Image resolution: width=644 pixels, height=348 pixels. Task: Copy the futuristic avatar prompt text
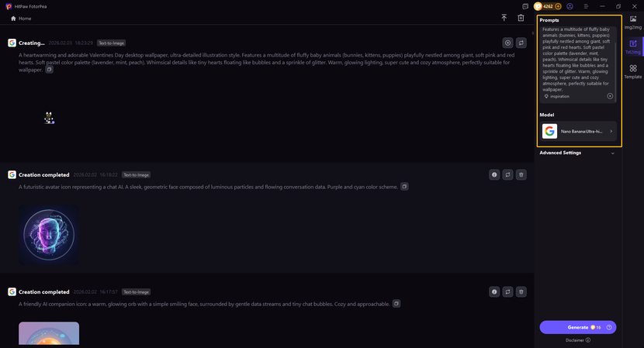404,187
